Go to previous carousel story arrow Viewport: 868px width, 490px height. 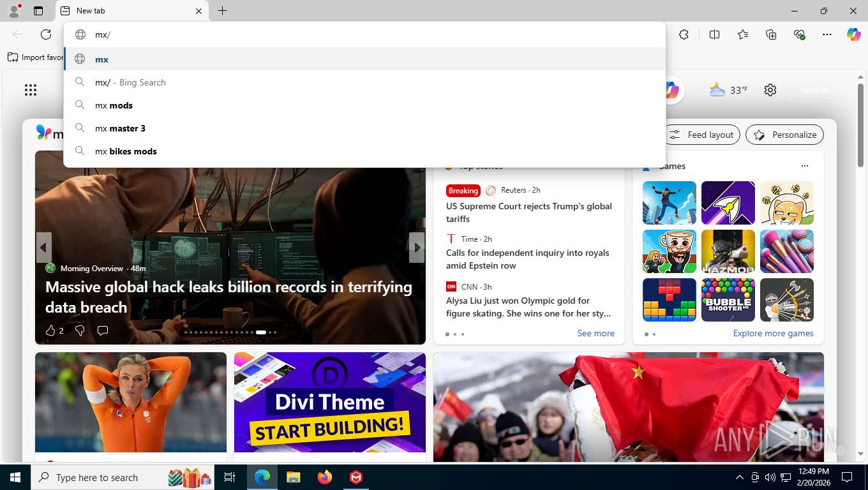(43, 248)
